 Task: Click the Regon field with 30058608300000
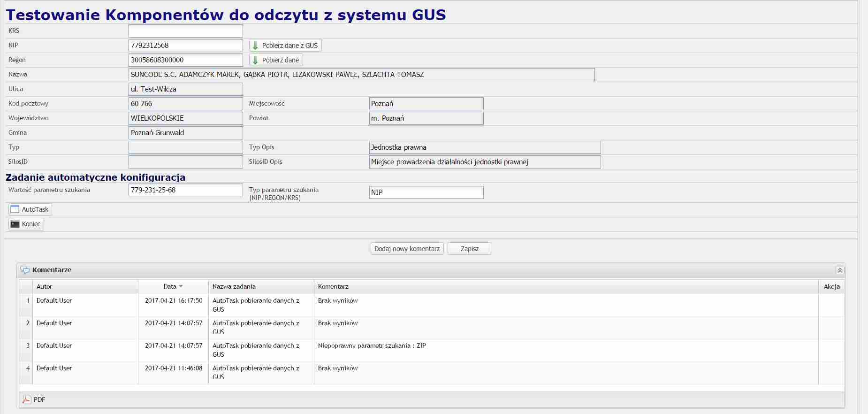pos(186,60)
